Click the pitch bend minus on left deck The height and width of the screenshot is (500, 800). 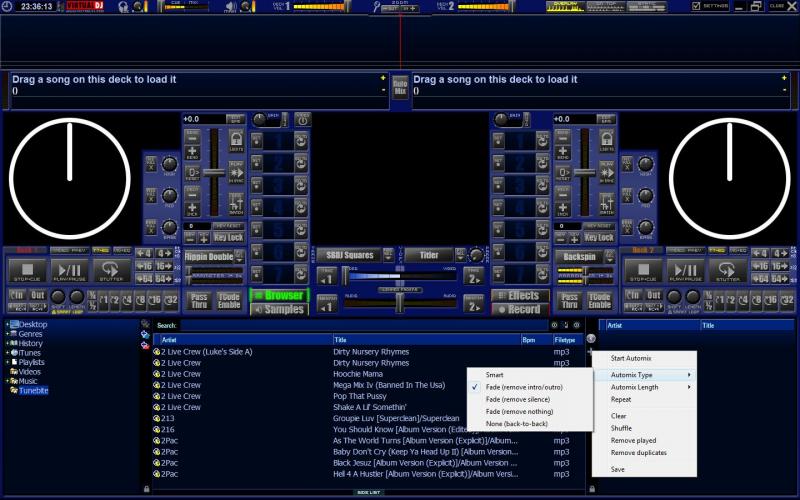(x=192, y=138)
